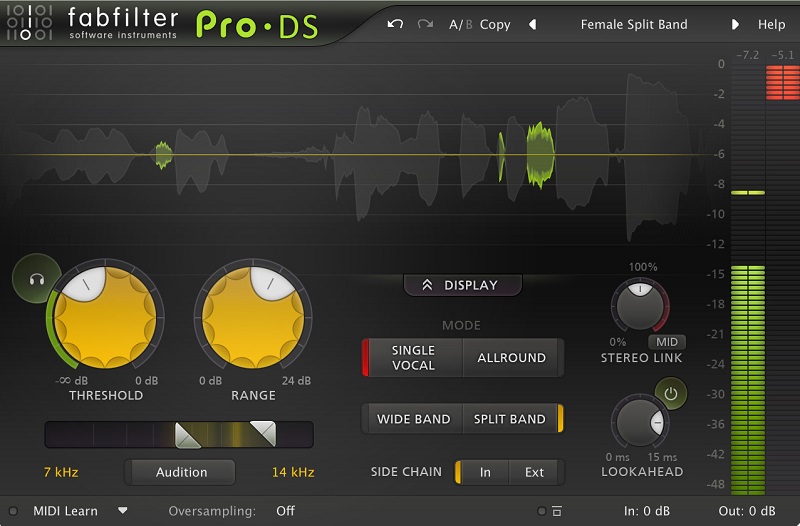Toggle the bypass indicator next to resize icon
Screen dimensions: 800x526
[x=542, y=511]
